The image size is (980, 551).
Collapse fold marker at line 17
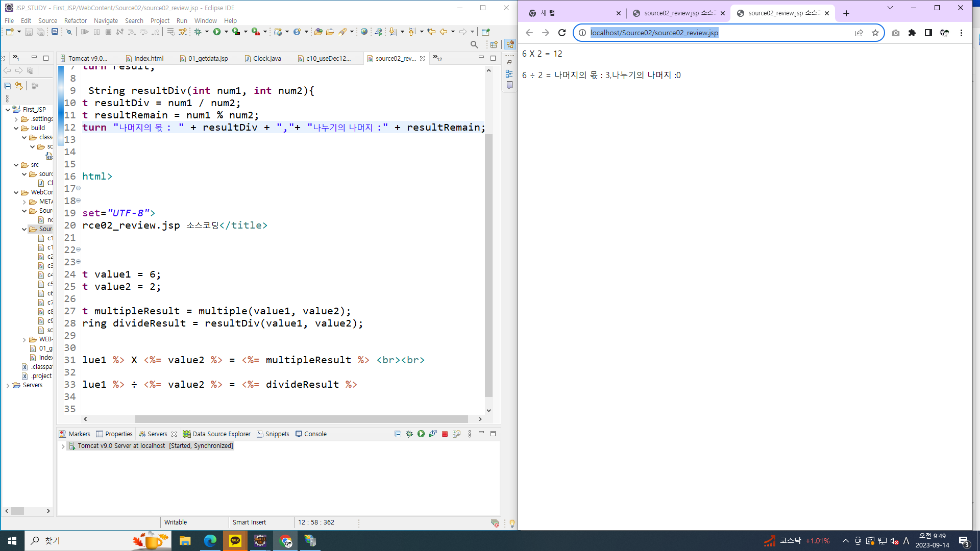(78, 188)
